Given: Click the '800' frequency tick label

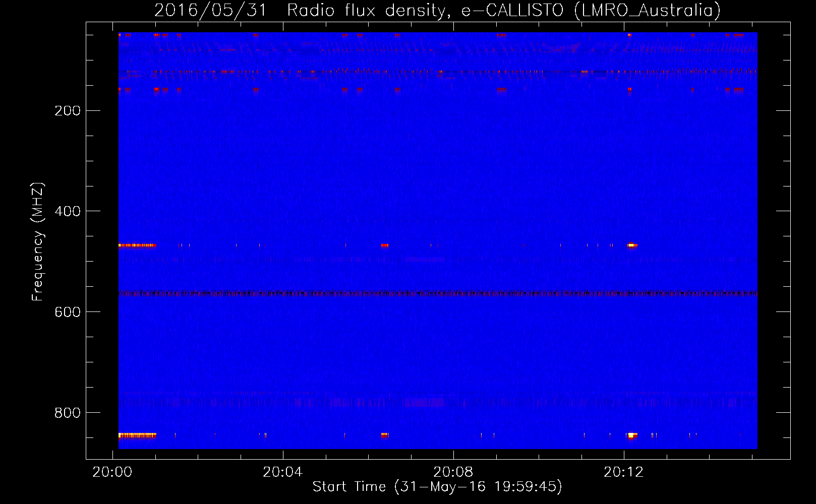Looking at the screenshot, I should point(68,413).
